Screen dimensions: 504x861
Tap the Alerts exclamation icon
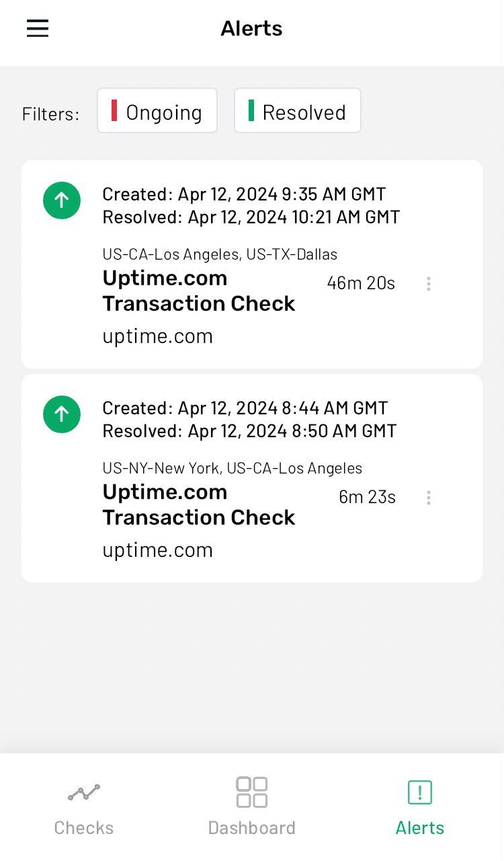pyautogui.click(x=419, y=792)
